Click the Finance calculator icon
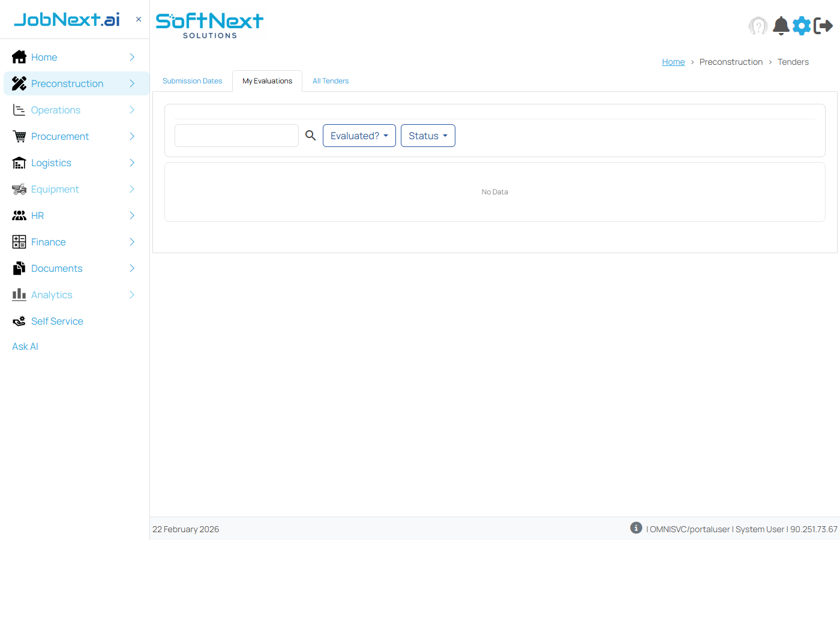 (19, 242)
